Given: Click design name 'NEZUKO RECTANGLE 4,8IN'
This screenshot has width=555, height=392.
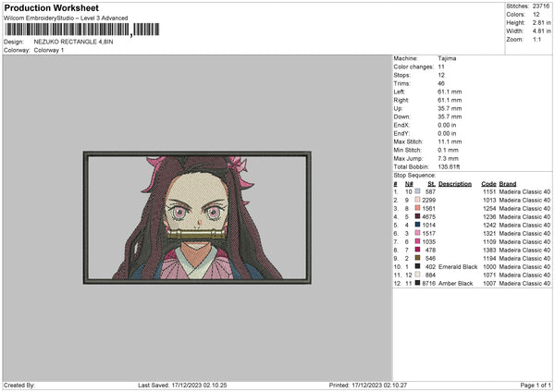Looking at the screenshot, I should [x=73, y=42].
